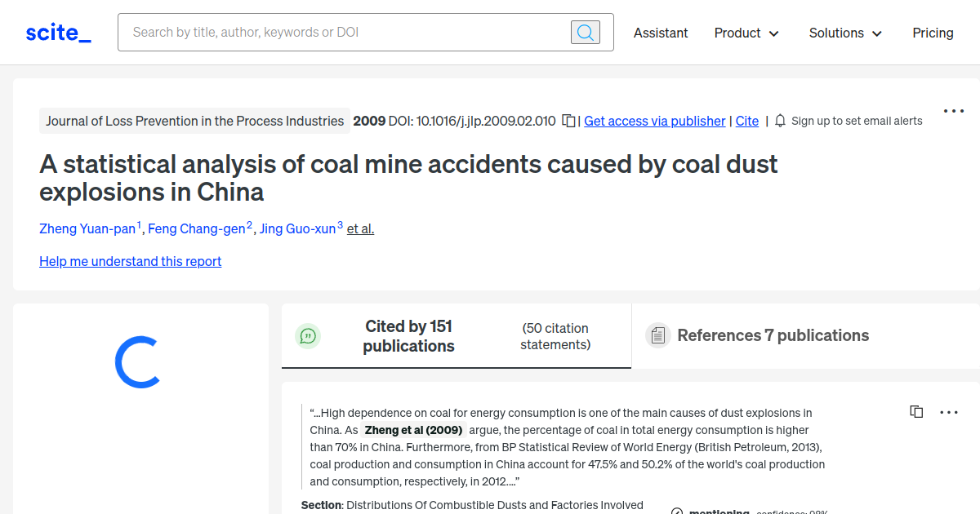Viewport: 980px width, 514px height.
Task: Click the quotation mark citation icon
Action: (308, 335)
